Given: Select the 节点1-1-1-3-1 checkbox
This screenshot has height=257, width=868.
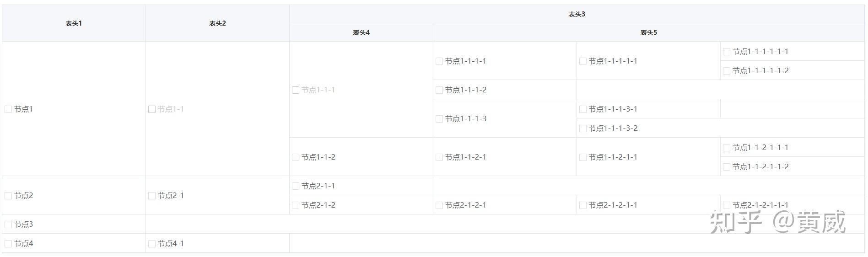Looking at the screenshot, I should tap(583, 109).
